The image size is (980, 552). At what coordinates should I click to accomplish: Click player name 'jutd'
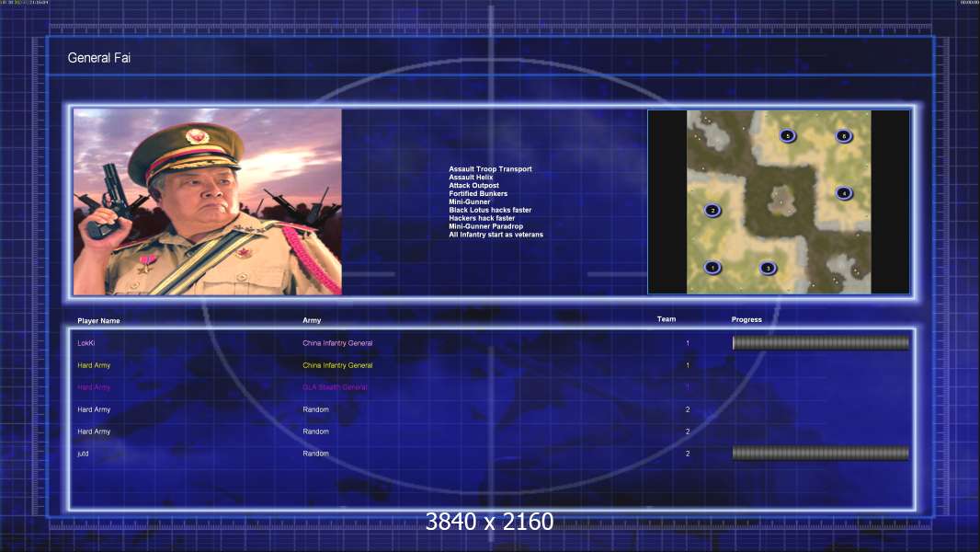click(83, 454)
